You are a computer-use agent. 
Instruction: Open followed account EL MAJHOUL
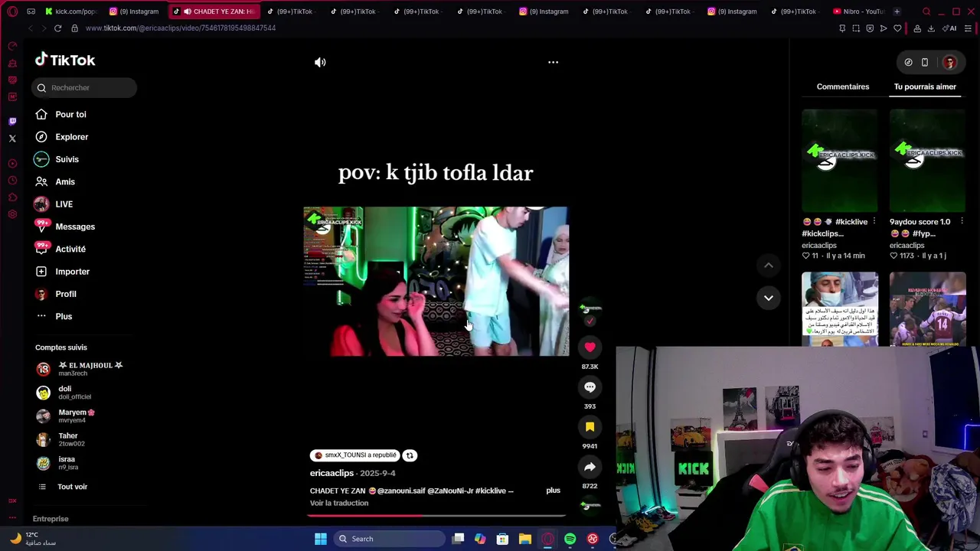(x=80, y=369)
